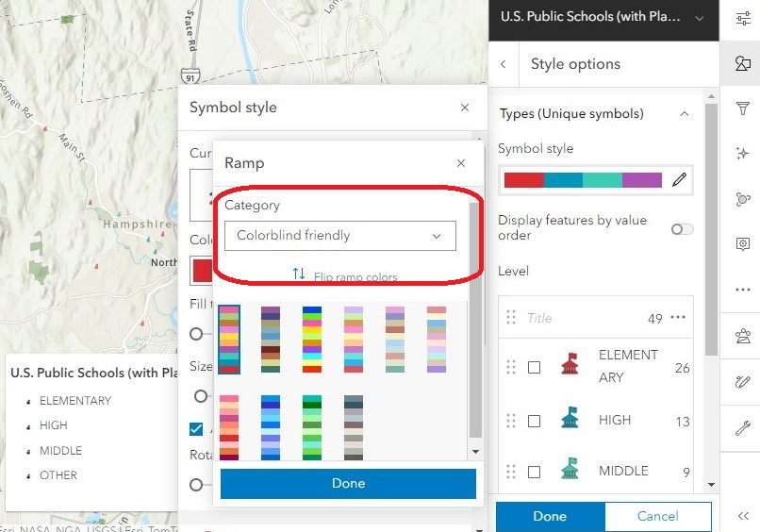Check the HIGH row checkbox
760x532 pixels.
point(534,421)
